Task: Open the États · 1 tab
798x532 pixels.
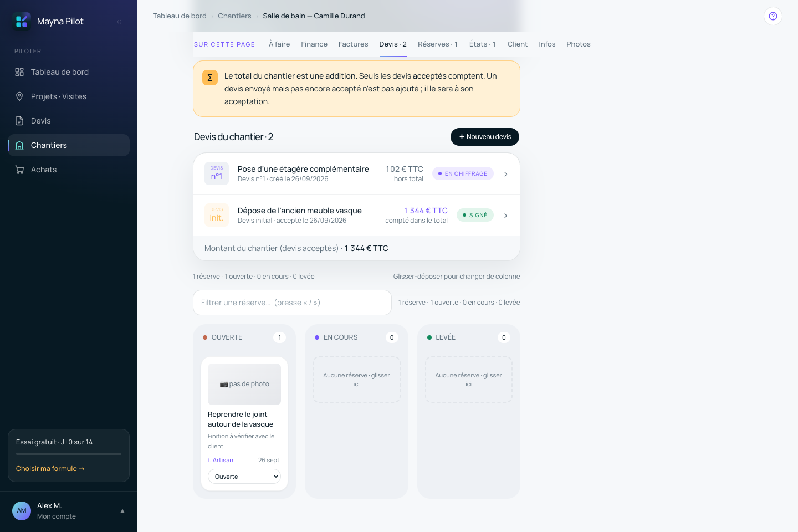Action: pos(483,44)
